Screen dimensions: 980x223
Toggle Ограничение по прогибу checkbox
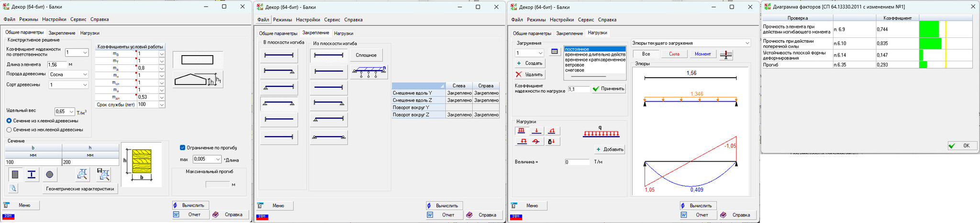point(182,148)
